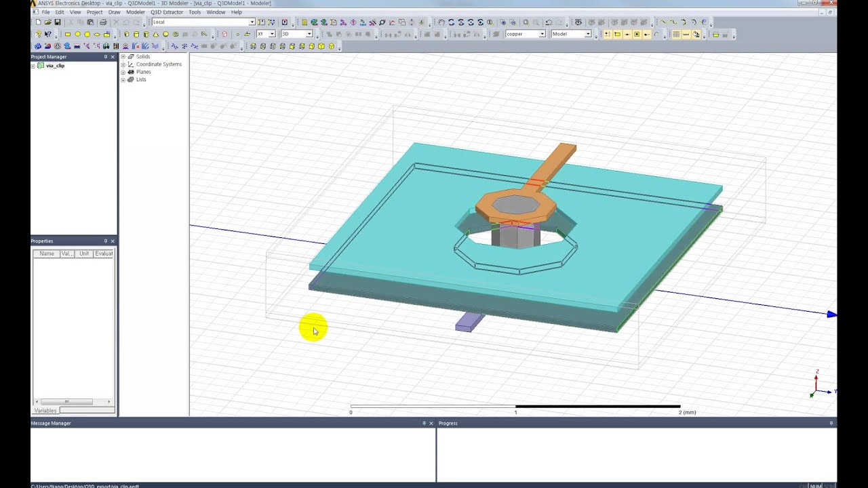The height and width of the screenshot is (488, 868).
Task: Select the Draw cylinder solid tool
Action: pyautogui.click(x=136, y=34)
